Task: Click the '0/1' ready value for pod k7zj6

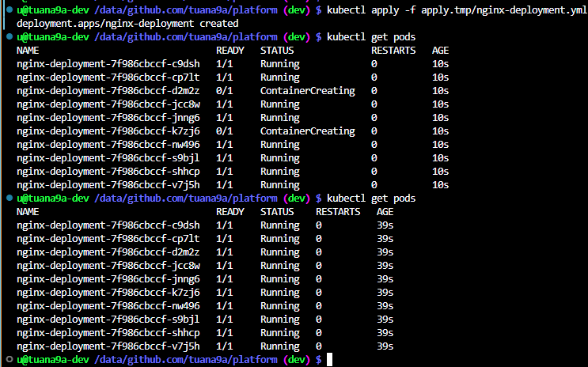Action: 225,131
